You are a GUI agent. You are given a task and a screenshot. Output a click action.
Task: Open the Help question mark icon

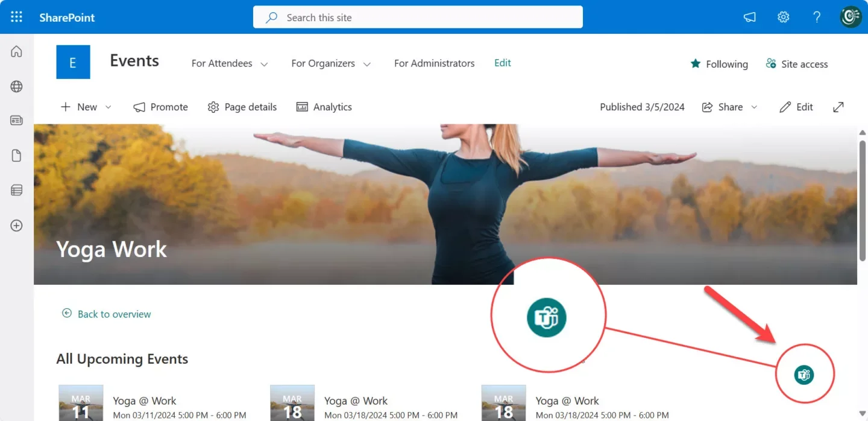click(817, 17)
